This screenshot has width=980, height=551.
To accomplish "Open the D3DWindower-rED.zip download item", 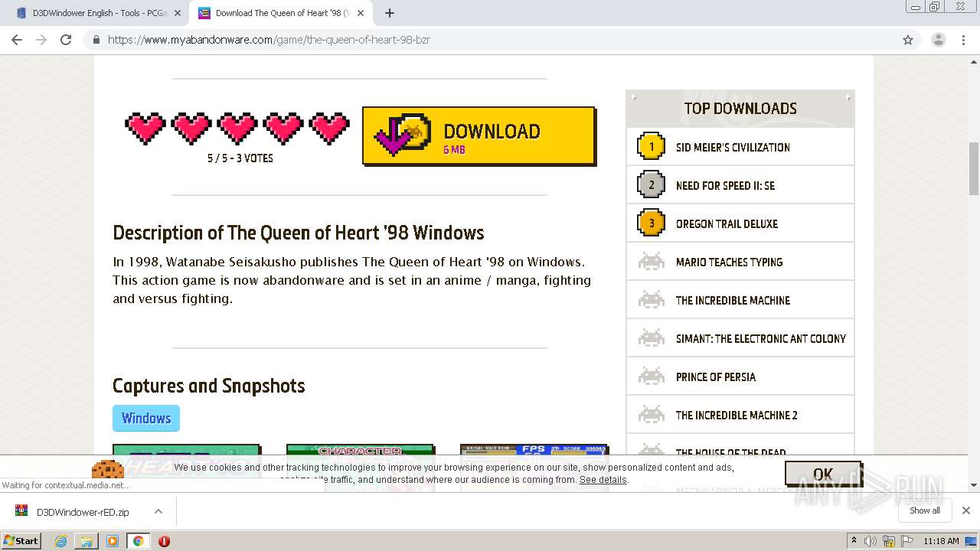I will (x=83, y=512).
